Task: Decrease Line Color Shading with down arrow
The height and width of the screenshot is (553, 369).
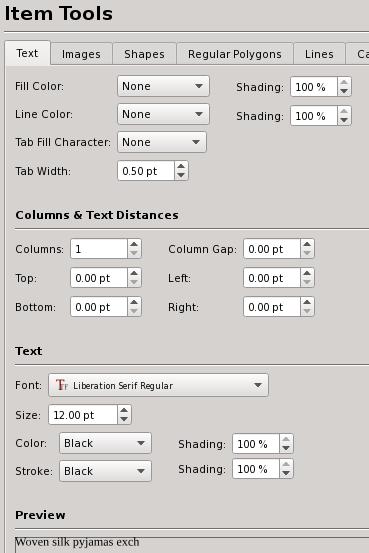Action: (x=344, y=120)
